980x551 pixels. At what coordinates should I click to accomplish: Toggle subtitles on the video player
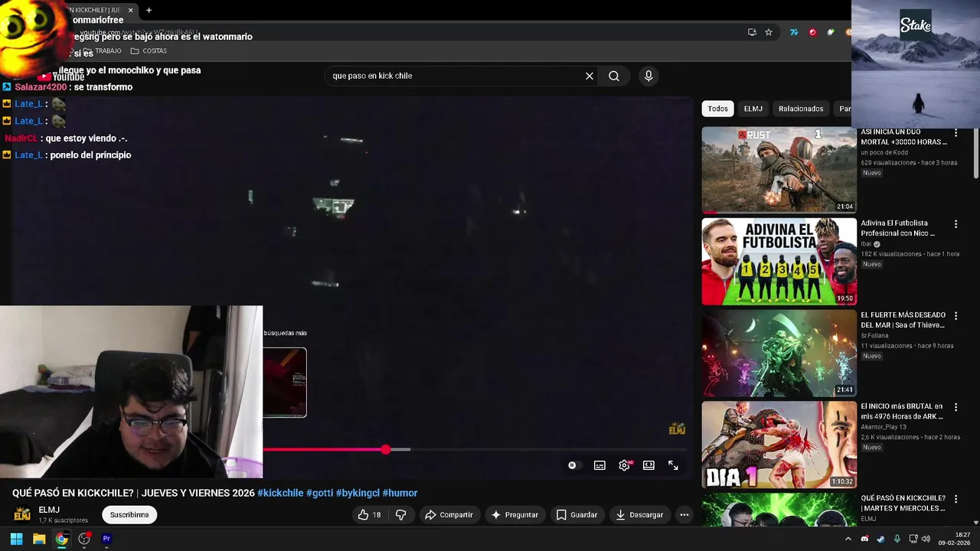pyautogui.click(x=599, y=465)
